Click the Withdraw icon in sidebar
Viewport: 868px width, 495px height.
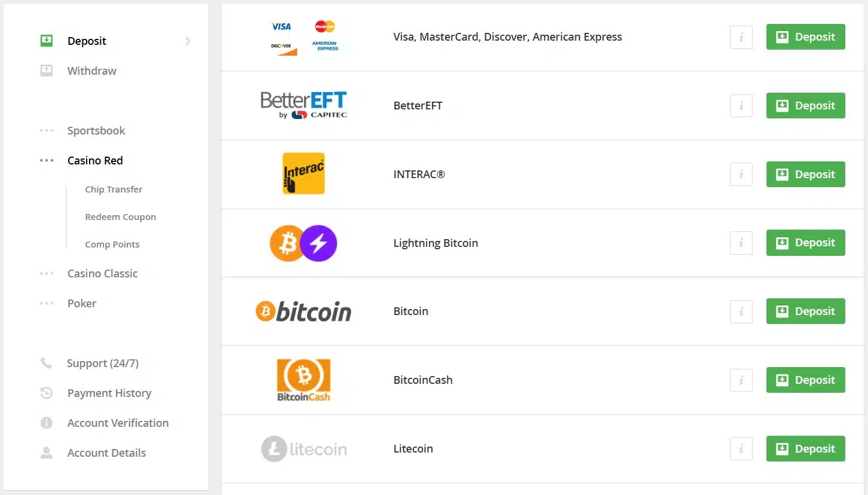click(46, 71)
